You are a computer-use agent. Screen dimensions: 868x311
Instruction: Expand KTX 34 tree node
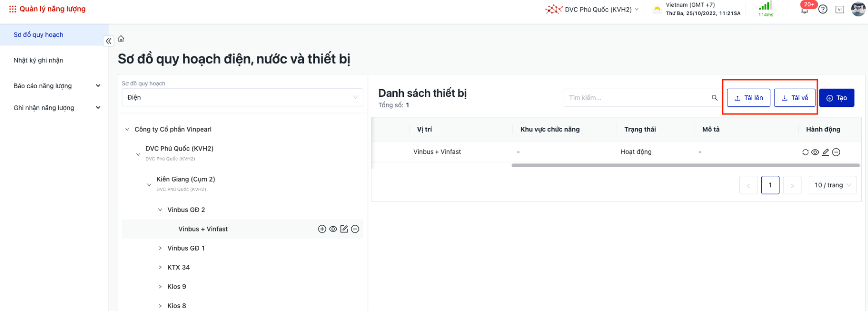pyautogui.click(x=160, y=267)
